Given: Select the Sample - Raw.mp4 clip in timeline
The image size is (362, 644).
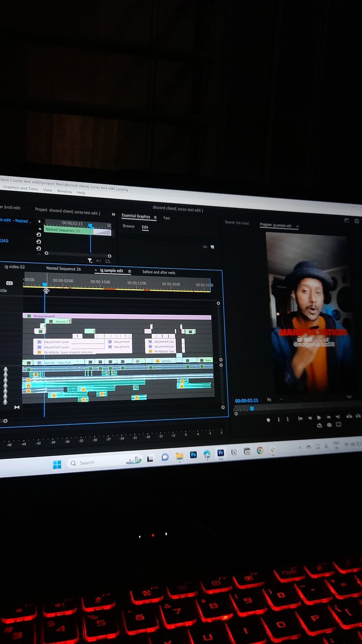Looking at the screenshot, I should pos(61,362).
